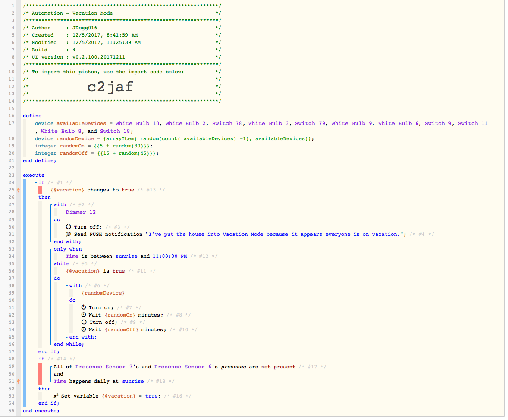Click the end execute; statement

[x=41, y=411]
